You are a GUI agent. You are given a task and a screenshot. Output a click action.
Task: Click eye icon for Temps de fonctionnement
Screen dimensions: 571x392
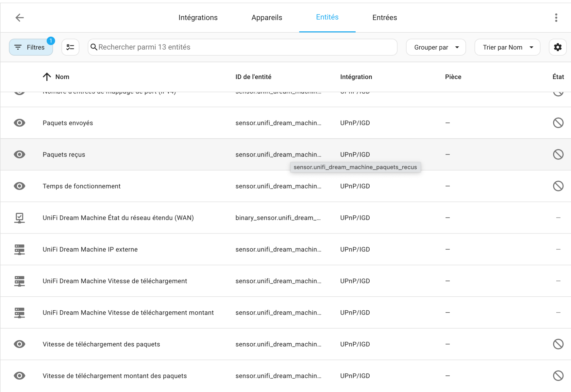[x=20, y=186]
